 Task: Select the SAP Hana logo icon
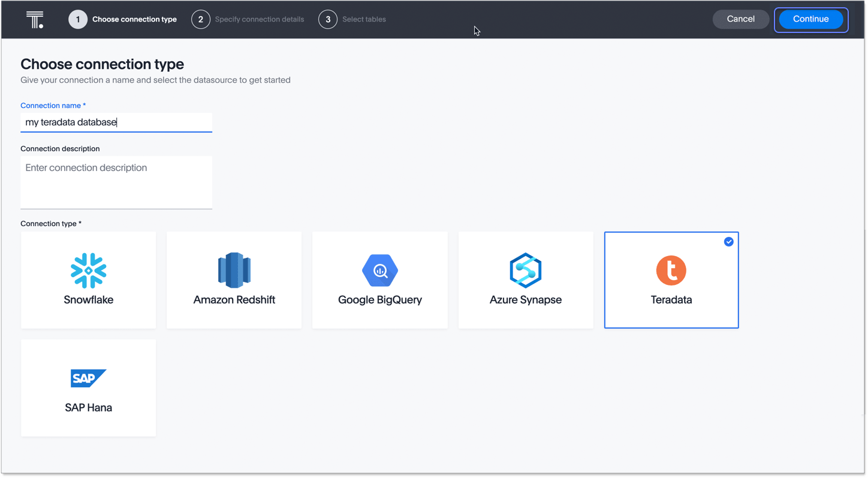point(89,378)
